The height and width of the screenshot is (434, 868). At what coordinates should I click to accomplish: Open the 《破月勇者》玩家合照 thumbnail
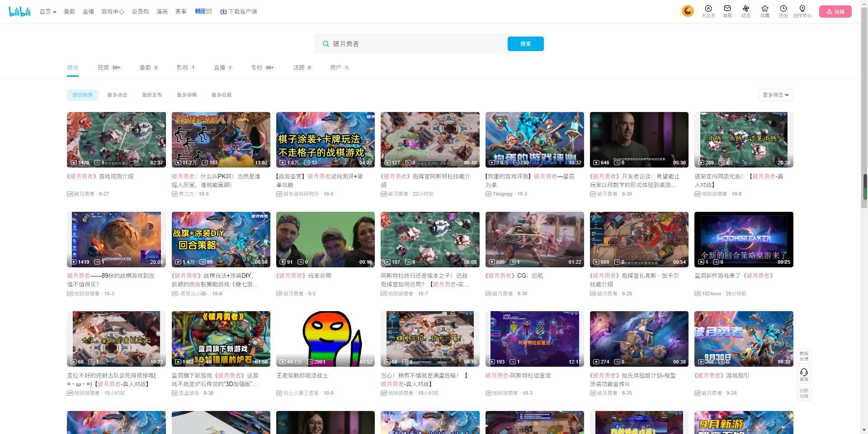click(325, 239)
